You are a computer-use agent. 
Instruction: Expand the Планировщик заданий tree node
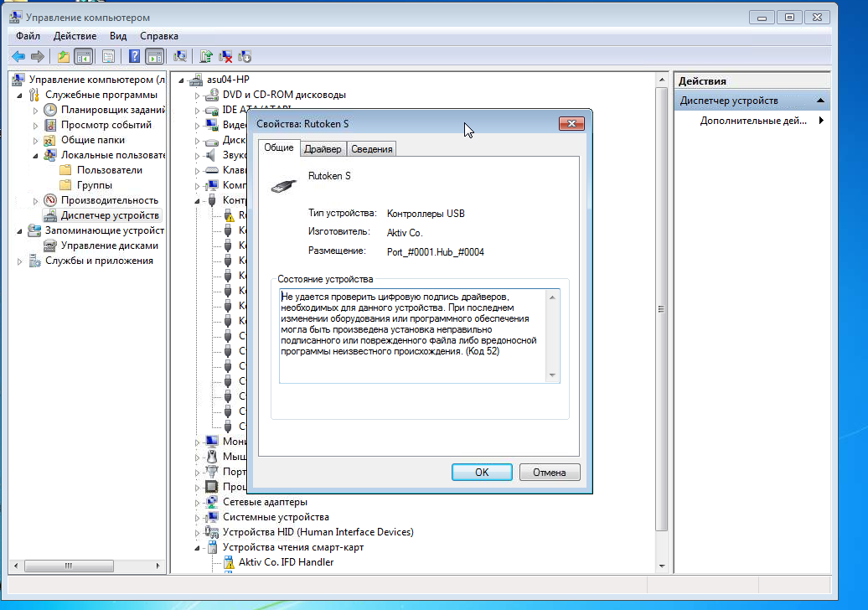coord(35,110)
